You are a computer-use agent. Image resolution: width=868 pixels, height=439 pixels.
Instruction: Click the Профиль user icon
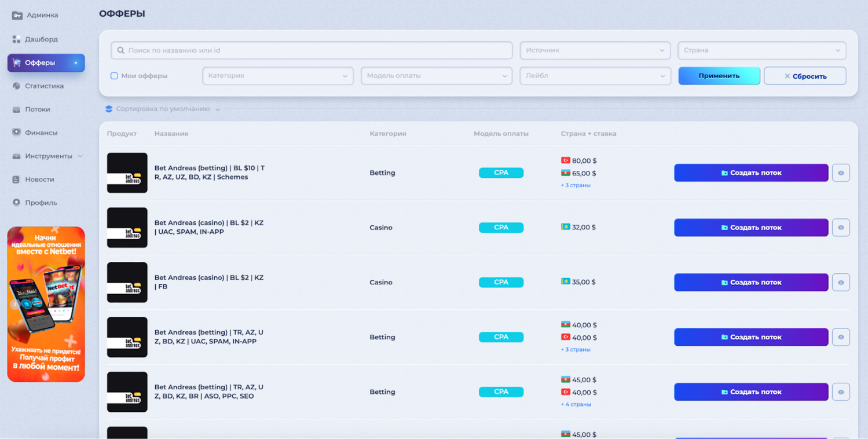click(16, 203)
